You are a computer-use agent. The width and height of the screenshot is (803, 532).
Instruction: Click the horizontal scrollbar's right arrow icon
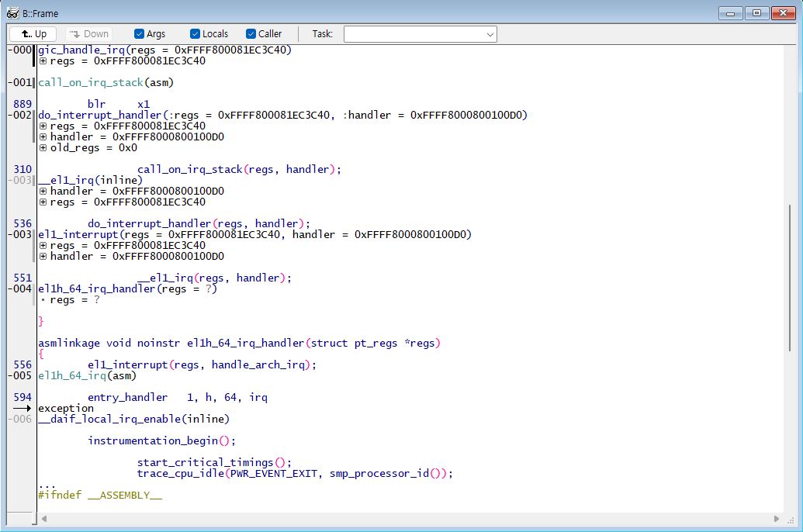777,519
